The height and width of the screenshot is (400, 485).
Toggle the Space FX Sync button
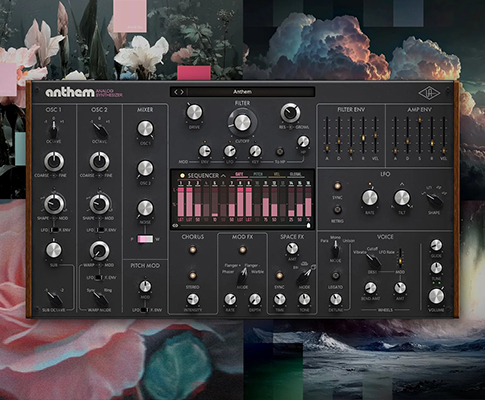[x=279, y=276]
